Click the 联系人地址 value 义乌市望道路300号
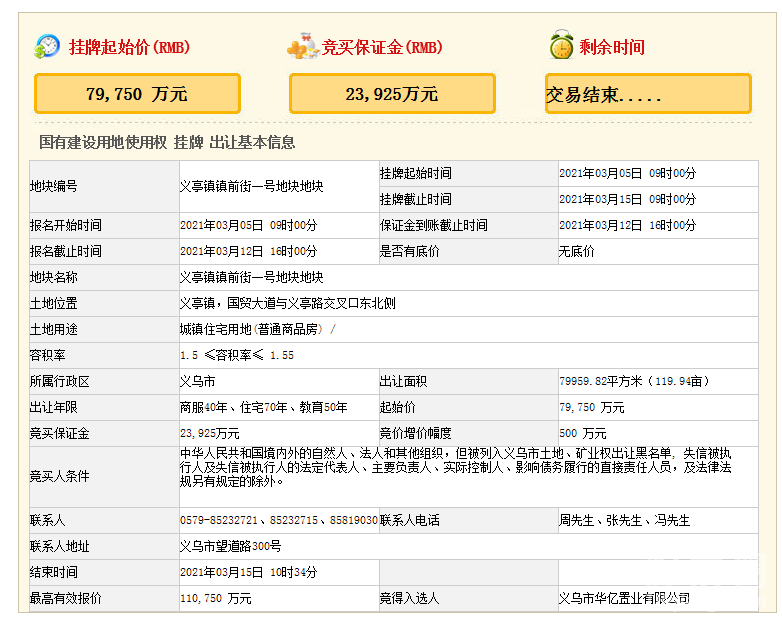The image size is (782, 618). 230,546
